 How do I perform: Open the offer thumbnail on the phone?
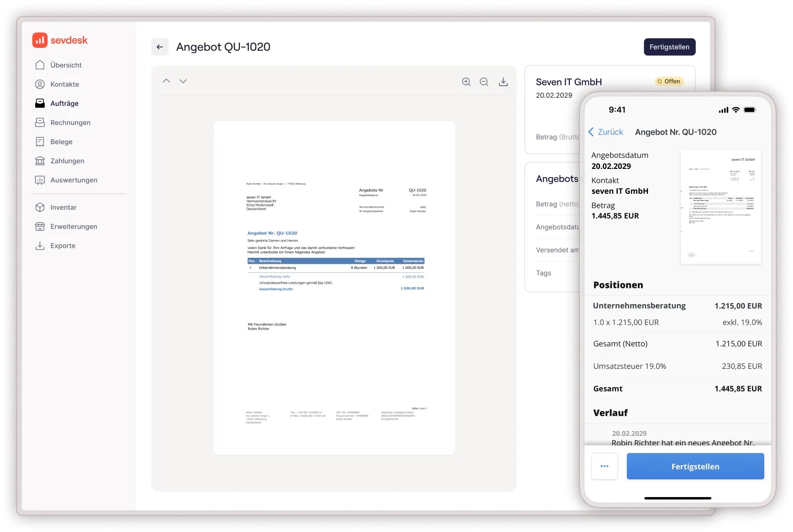[x=721, y=207]
